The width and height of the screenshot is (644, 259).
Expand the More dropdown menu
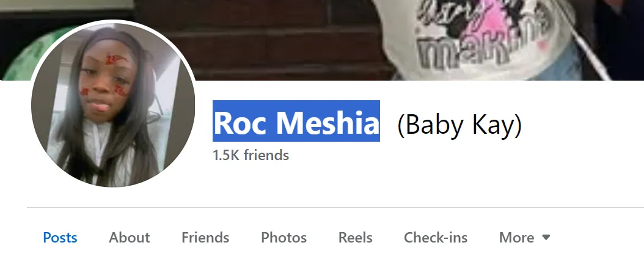(x=524, y=237)
